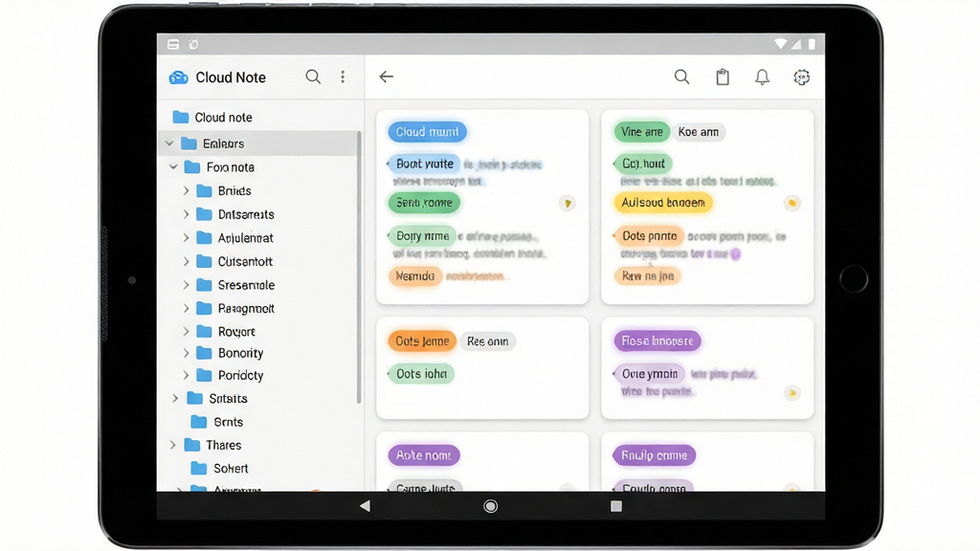
Task: Click the gray Ree onin tag
Action: click(487, 342)
